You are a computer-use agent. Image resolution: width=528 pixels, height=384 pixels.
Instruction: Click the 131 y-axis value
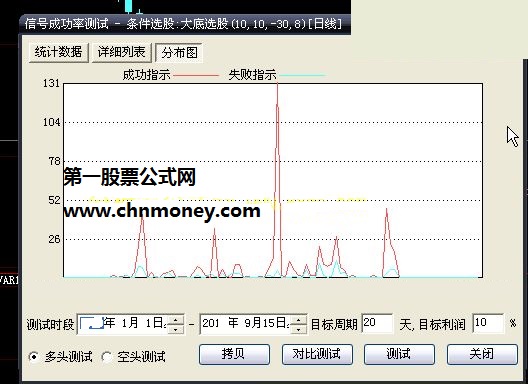[x=52, y=83]
